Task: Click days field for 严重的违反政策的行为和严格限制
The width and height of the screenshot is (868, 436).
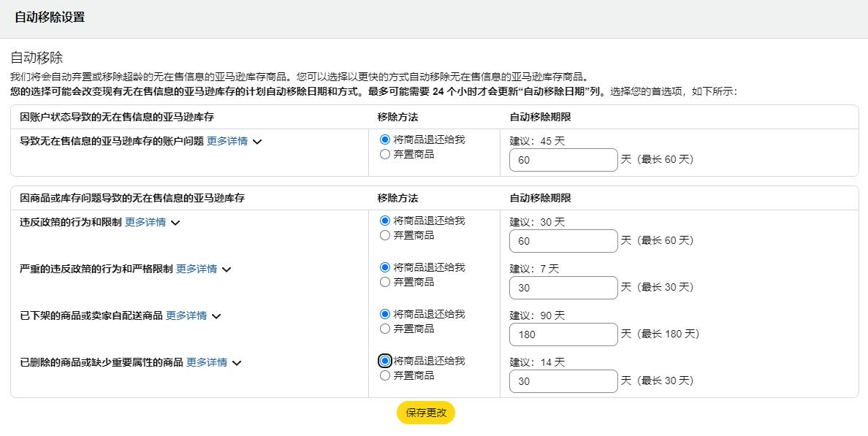Action: [563, 288]
